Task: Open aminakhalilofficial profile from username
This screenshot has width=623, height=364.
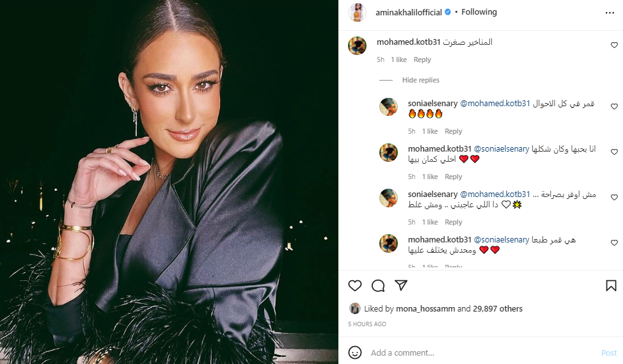Action: tap(409, 13)
